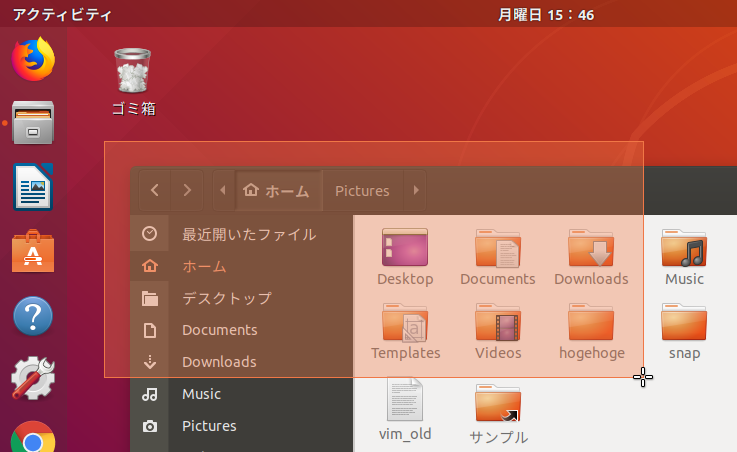Click the path bar right scroll arrow
The width and height of the screenshot is (737, 452).
pyautogui.click(x=416, y=190)
